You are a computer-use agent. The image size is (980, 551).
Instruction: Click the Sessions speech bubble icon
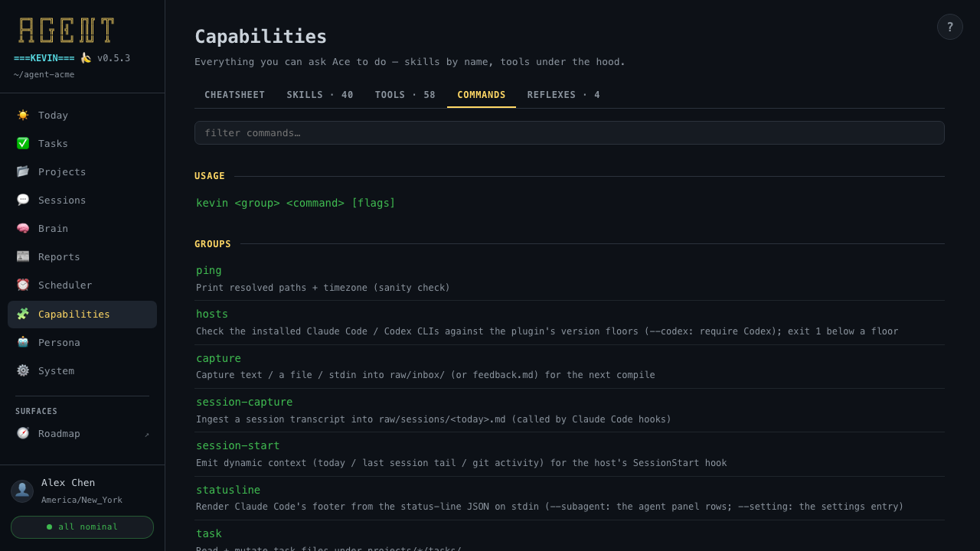[23, 200]
